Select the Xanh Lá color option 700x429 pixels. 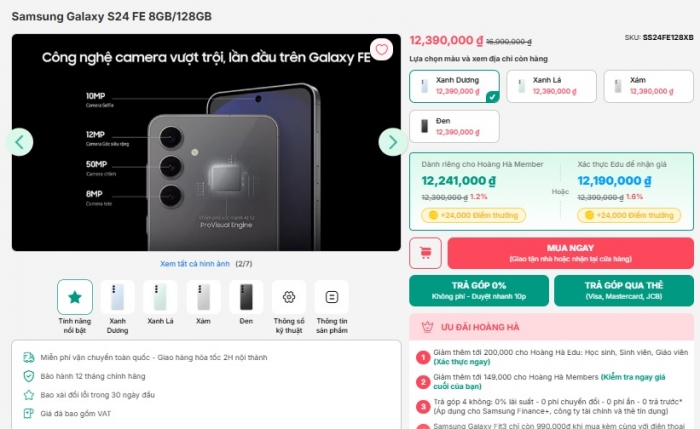(x=551, y=86)
